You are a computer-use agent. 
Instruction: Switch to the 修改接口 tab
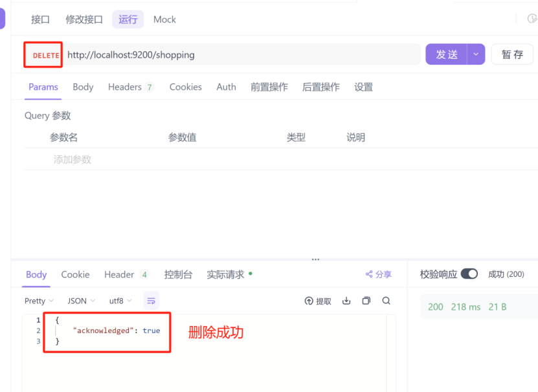[x=84, y=19]
